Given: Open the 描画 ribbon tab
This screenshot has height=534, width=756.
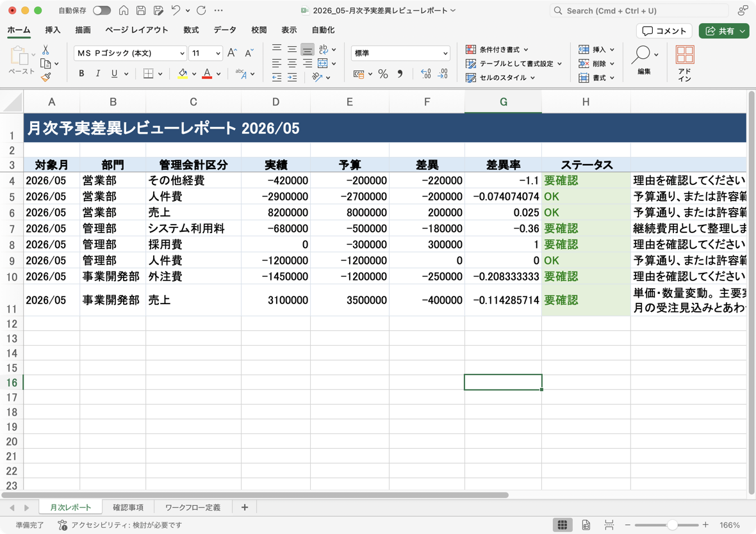Looking at the screenshot, I should (83, 30).
